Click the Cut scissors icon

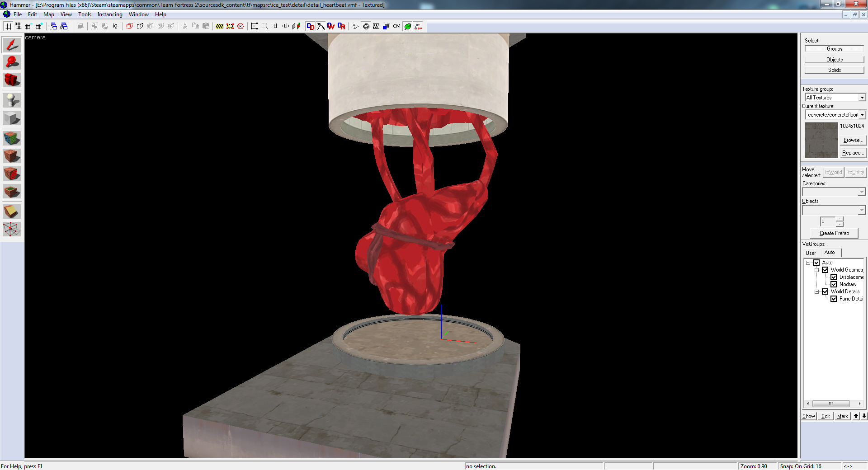pos(185,26)
